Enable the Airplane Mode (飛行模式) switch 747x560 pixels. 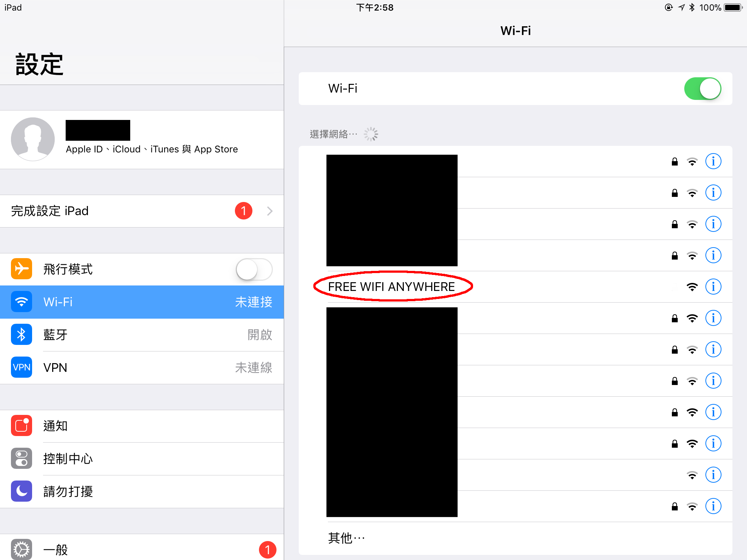tap(254, 269)
